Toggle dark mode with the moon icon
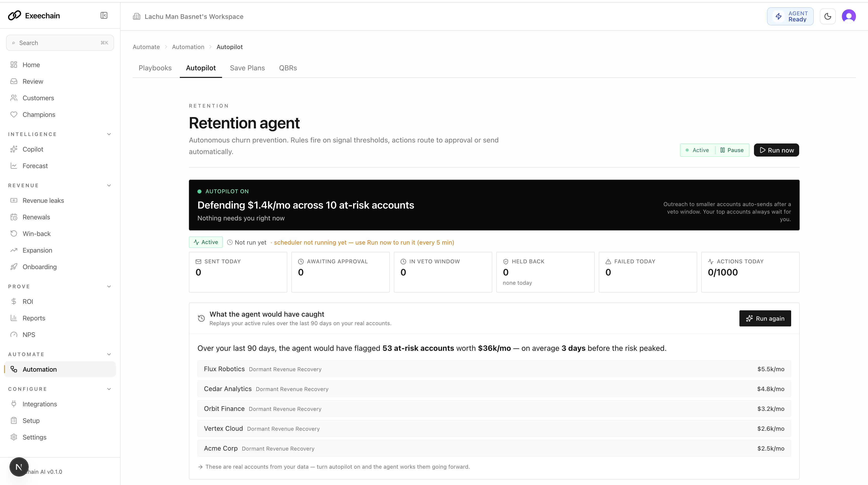The height and width of the screenshot is (485, 868). pyautogui.click(x=828, y=16)
